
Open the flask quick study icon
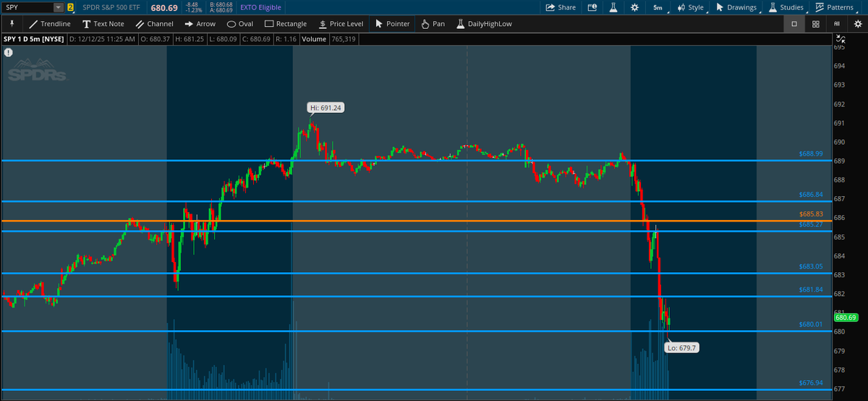(612, 7)
